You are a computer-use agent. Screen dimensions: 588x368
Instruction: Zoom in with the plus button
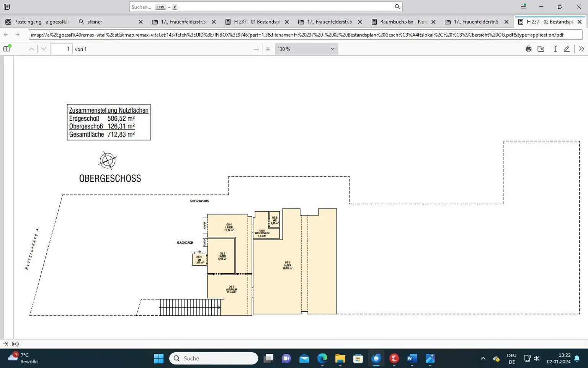click(x=268, y=49)
